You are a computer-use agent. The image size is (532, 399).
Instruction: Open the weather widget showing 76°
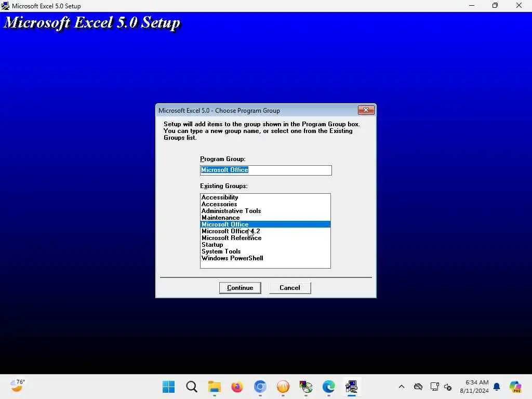pos(17,386)
